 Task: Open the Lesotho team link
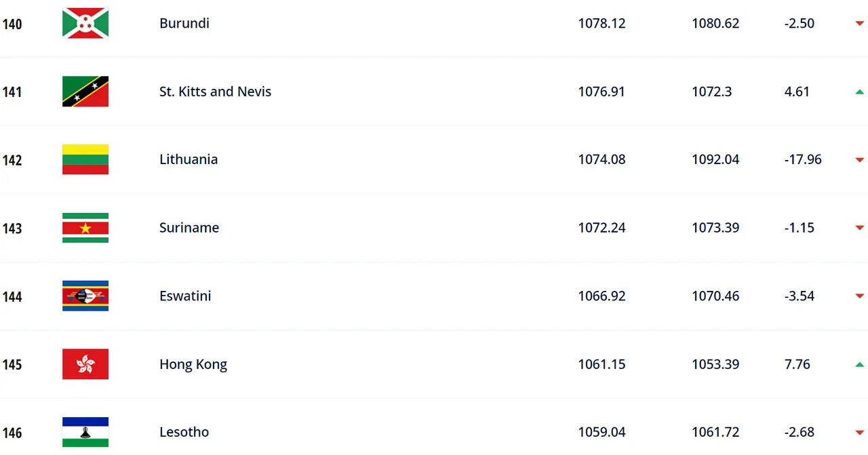[x=184, y=432]
